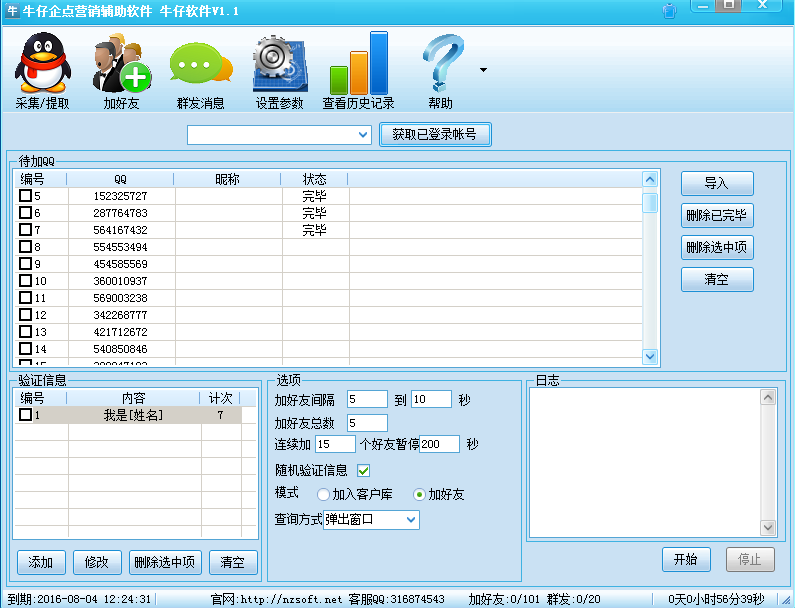
Task: Click the QQ list scrollbar thumb
Action: [x=650, y=203]
